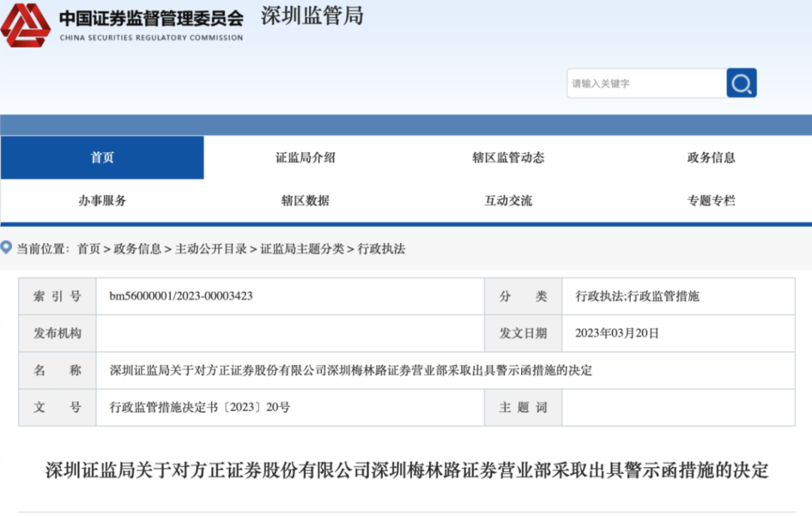Click the blue search magnifier button
812x516 pixels.
click(x=741, y=83)
